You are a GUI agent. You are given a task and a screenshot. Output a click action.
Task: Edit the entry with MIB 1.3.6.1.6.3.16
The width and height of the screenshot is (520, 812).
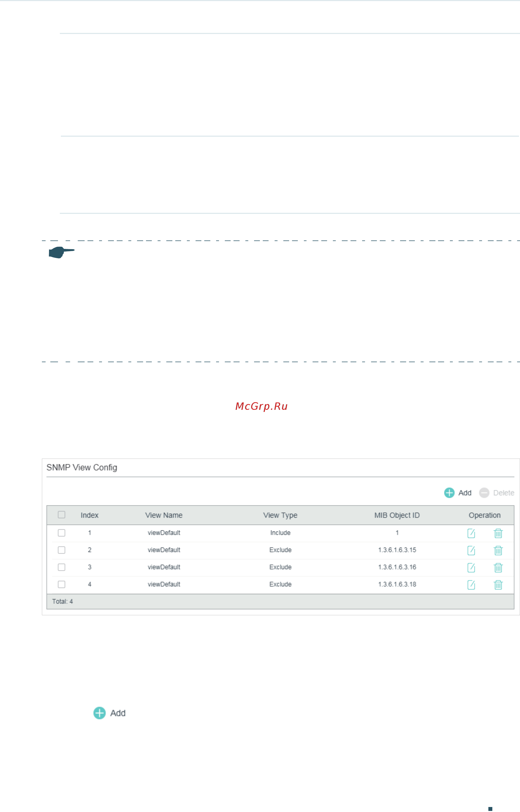click(x=471, y=568)
